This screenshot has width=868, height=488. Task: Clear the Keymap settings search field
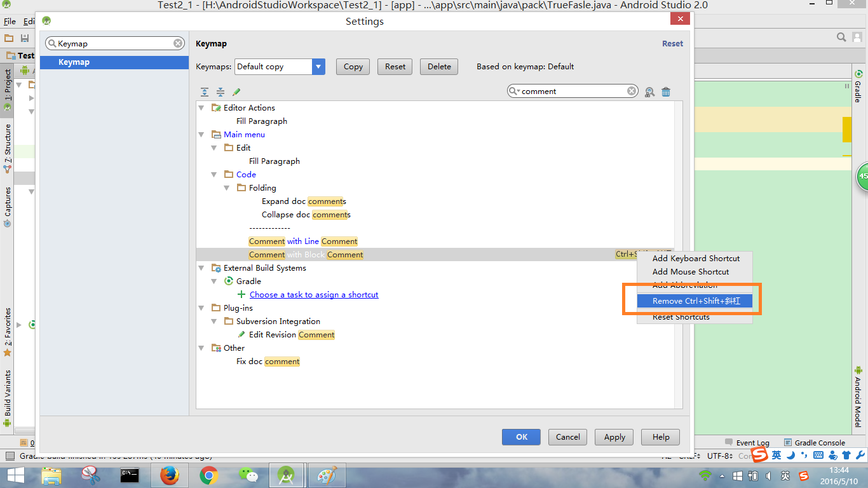click(179, 44)
